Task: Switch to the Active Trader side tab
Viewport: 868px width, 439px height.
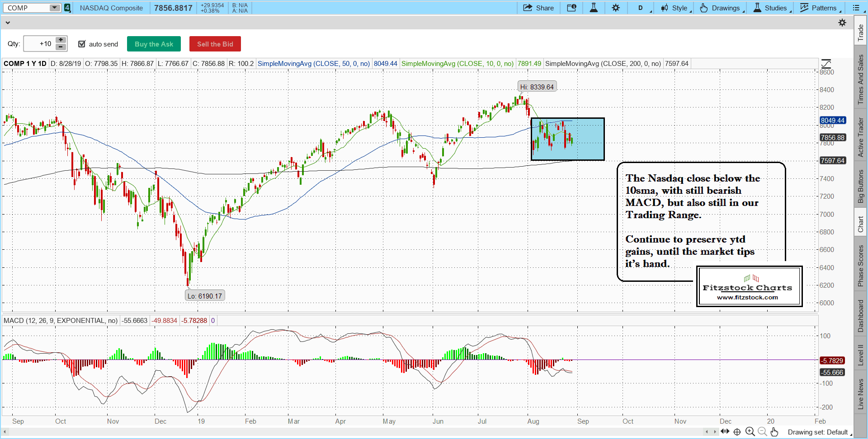Action: pyautogui.click(x=861, y=137)
